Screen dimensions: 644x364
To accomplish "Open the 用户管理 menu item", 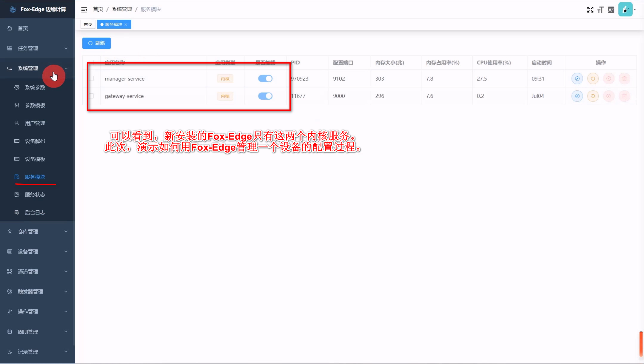I will coord(37,123).
